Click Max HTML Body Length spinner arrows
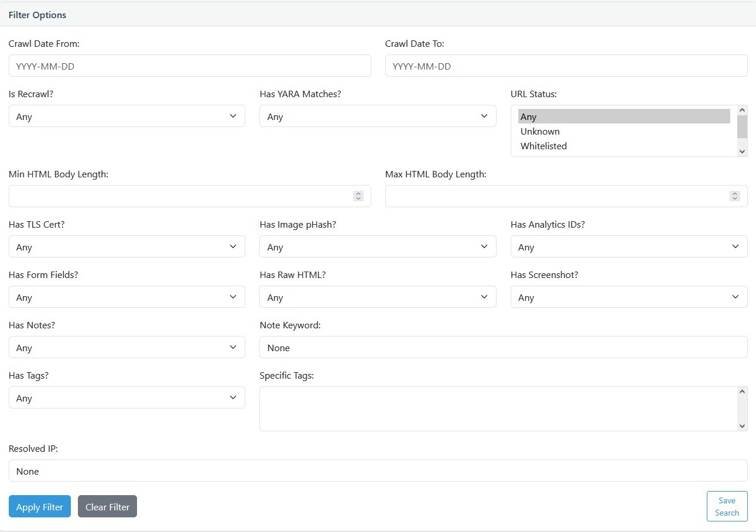Image resolution: width=756 pixels, height=532 pixels. tap(735, 196)
